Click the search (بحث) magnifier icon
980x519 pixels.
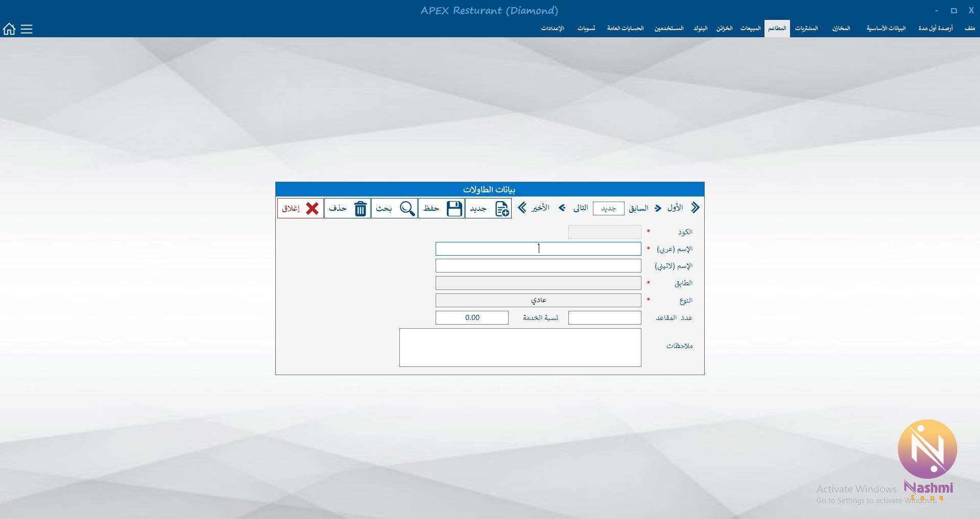407,208
